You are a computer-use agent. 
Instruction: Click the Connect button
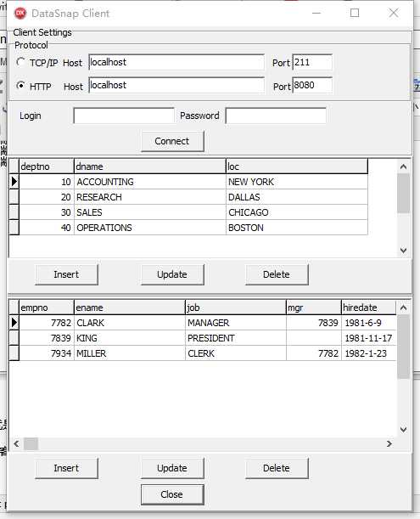point(172,141)
